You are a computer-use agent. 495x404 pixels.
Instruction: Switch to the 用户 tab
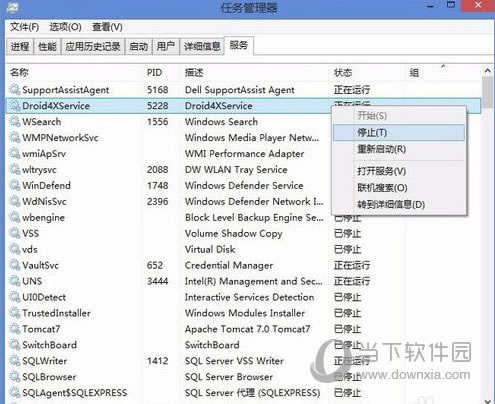pyautogui.click(x=166, y=46)
